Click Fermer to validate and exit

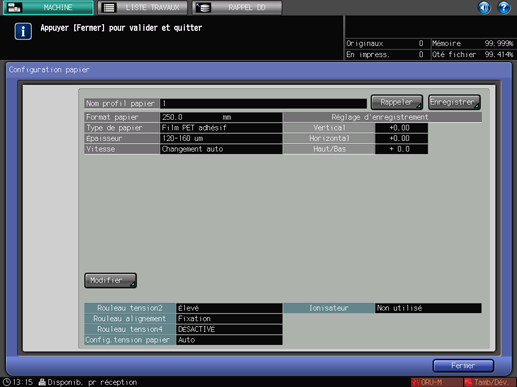point(463,366)
